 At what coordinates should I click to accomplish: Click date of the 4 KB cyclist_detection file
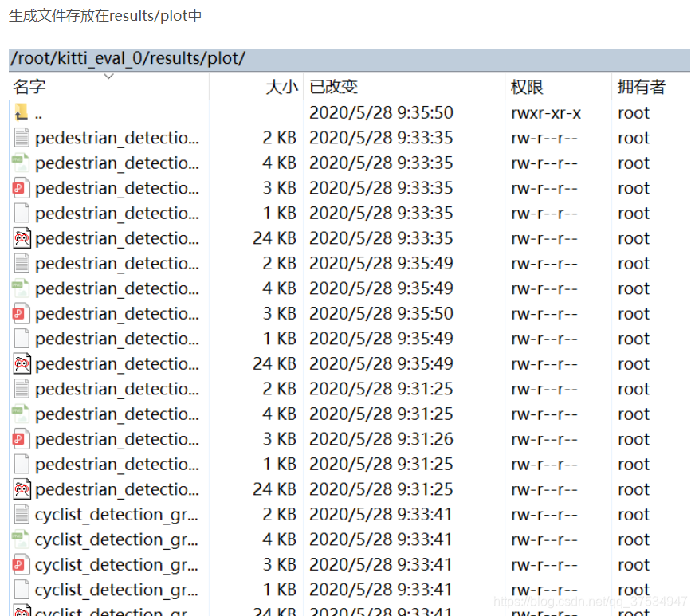(x=381, y=539)
